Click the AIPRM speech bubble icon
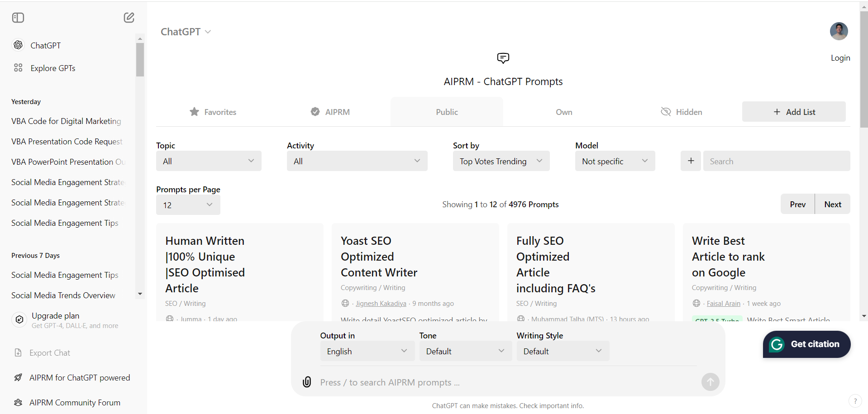This screenshot has width=868, height=414. coord(503,58)
